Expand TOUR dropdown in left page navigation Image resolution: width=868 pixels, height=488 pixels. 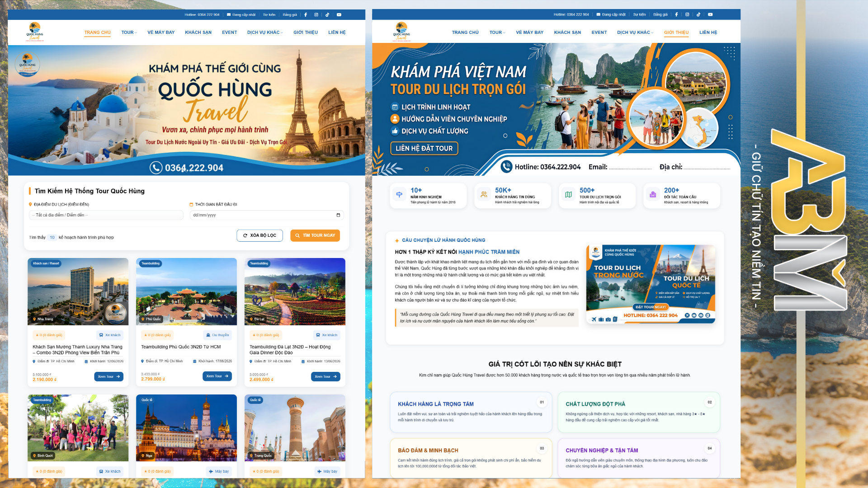(129, 33)
